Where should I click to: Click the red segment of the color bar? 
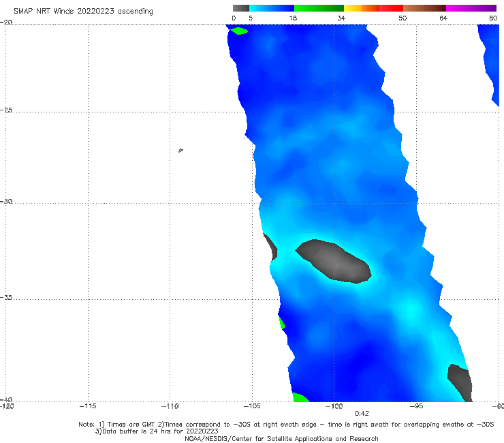[391, 8]
